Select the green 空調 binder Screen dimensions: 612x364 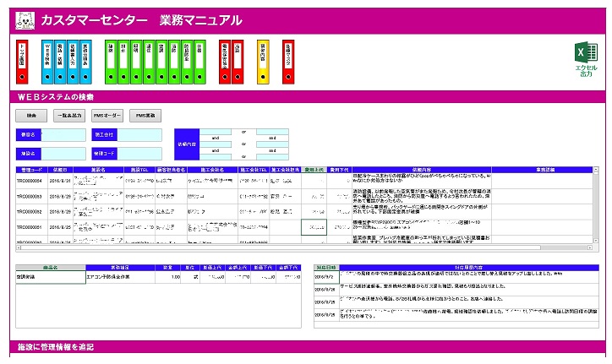point(161,61)
